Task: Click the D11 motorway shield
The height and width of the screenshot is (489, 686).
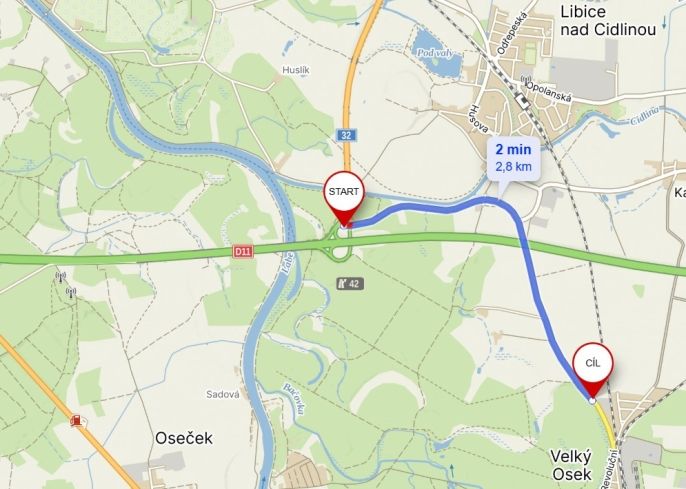Action: 243,252
